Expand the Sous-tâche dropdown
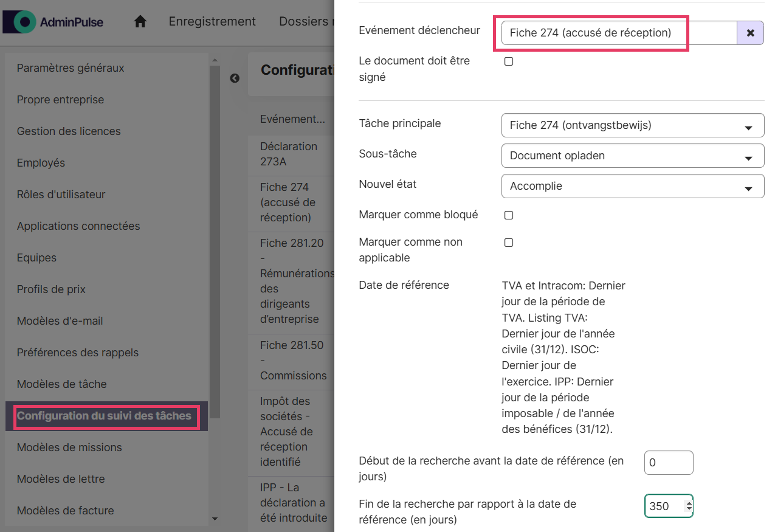 point(632,156)
